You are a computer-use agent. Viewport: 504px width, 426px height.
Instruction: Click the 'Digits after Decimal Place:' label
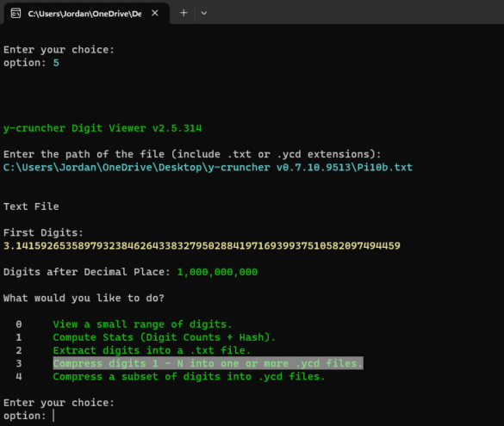point(86,272)
